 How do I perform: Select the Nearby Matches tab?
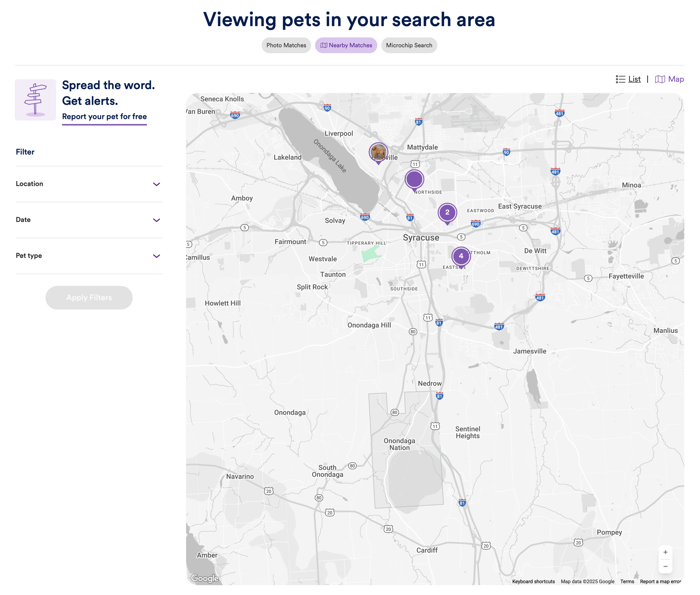[346, 46]
